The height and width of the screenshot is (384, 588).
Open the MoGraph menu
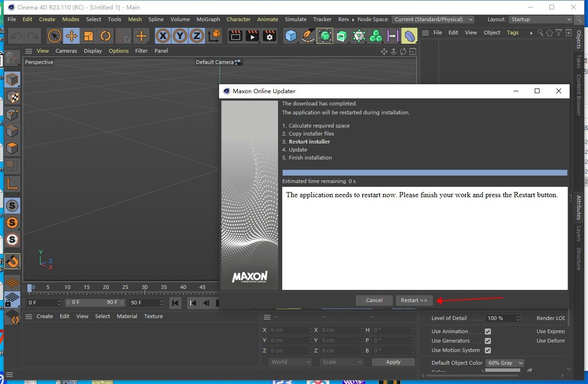(x=208, y=19)
